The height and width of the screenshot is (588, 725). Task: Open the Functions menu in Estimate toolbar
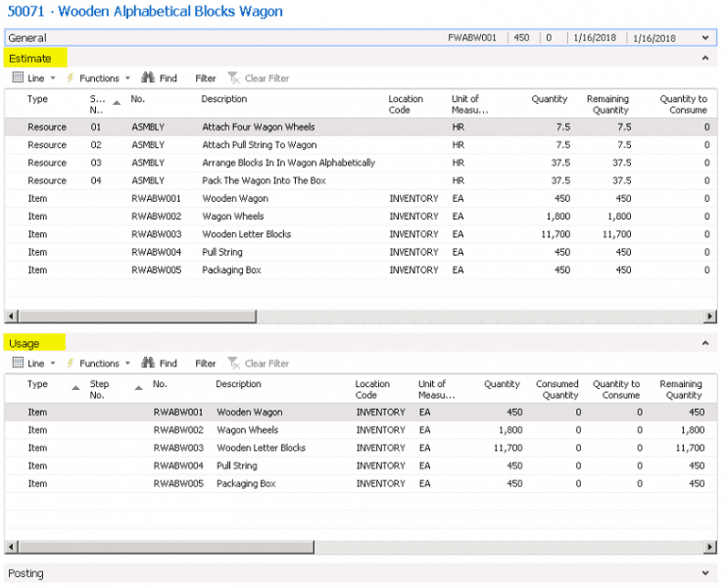pyautogui.click(x=98, y=78)
